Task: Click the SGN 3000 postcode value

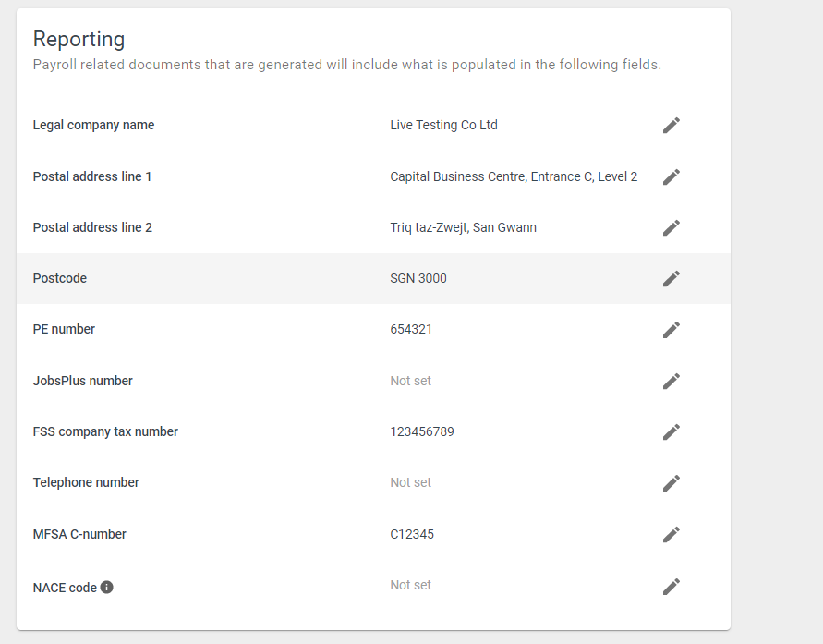Action: pos(418,278)
